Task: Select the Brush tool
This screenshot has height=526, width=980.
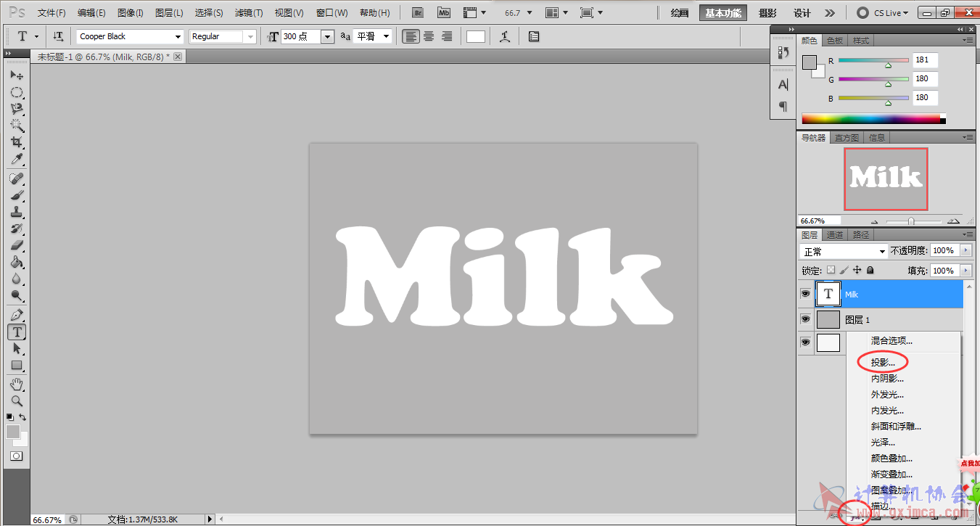Action: 17,195
